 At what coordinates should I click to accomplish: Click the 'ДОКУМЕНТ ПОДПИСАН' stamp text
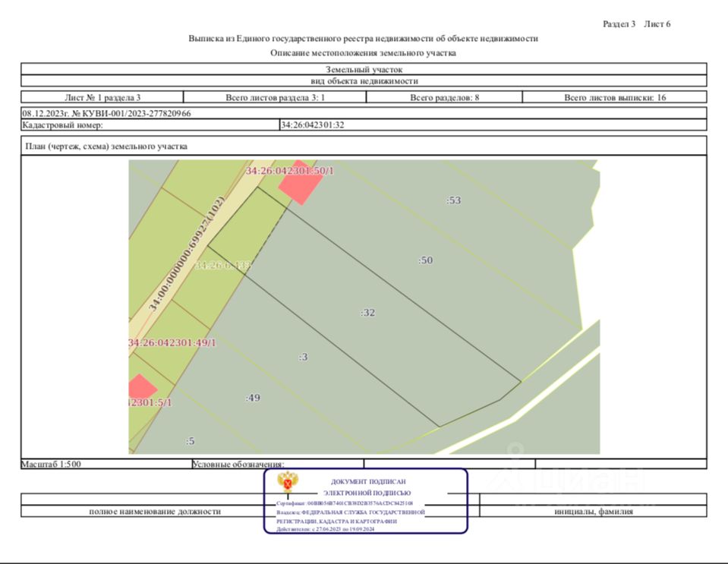click(368, 482)
